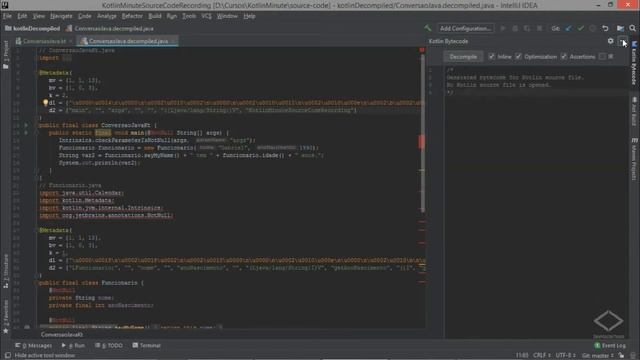Open the VCS menu
Image resolution: width=640 pixels, height=360 pixels.
207,16
